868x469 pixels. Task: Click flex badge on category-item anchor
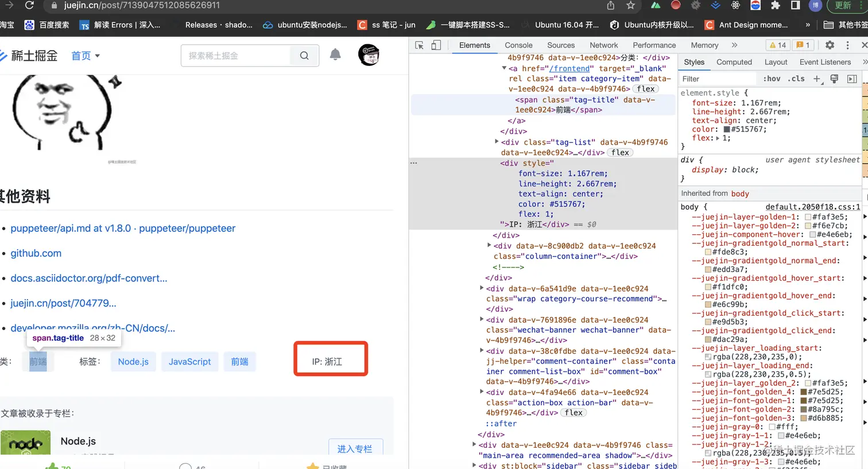point(646,89)
